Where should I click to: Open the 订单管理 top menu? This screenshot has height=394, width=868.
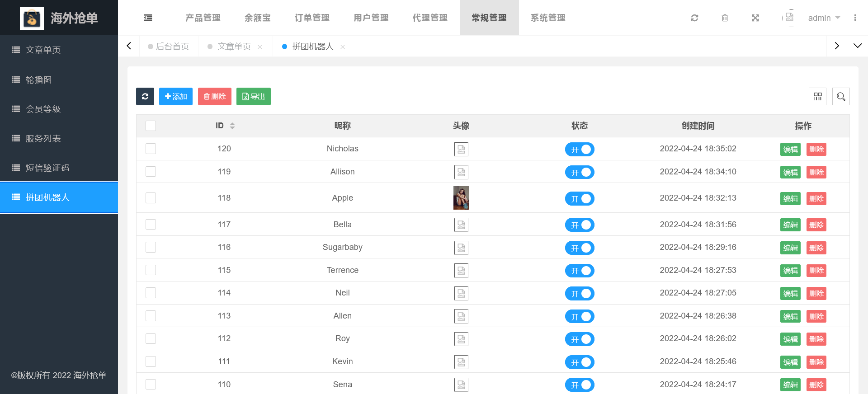pos(312,18)
